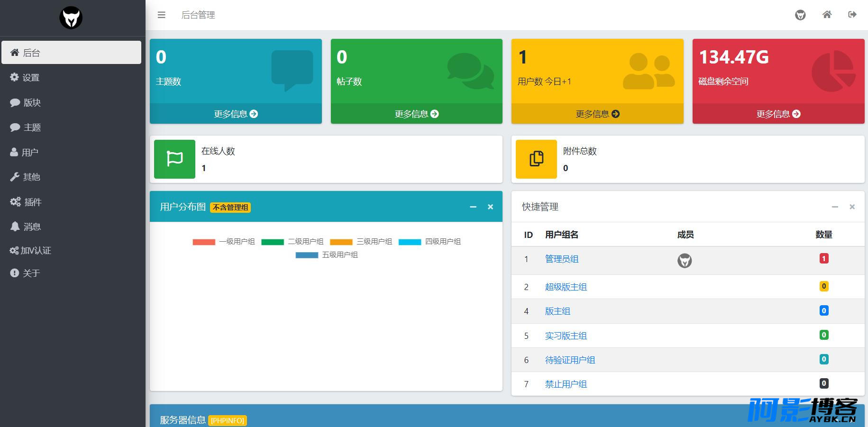Image resolution: width=868 pixels, height=427 pixels.
Task: Collapse the 用户分布图 panel
Action: click(473, 207)
